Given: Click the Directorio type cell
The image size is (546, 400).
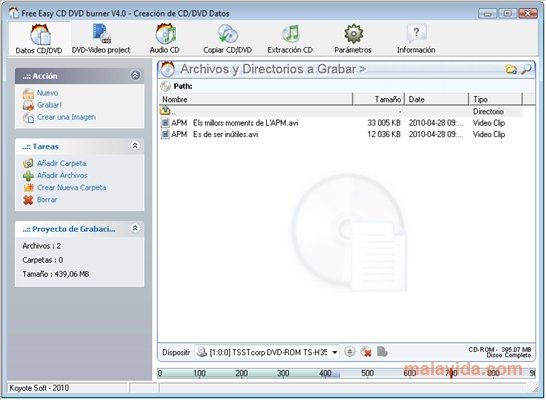Looking at the screenshot, I should (x=488, y=111).
